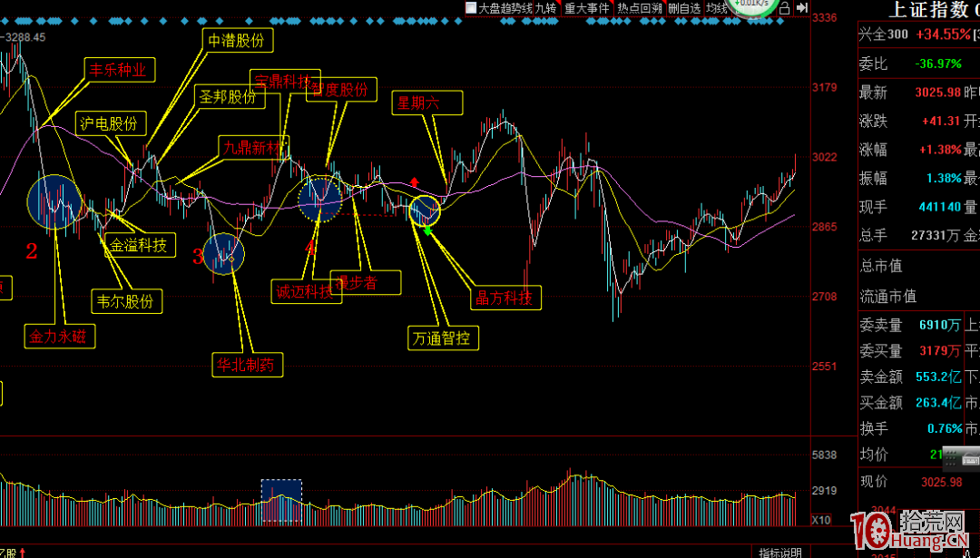The width and height of the screenshot is (980, 558).
Task: Click the 现手 value 441140
Action: (x=939, y=207)
